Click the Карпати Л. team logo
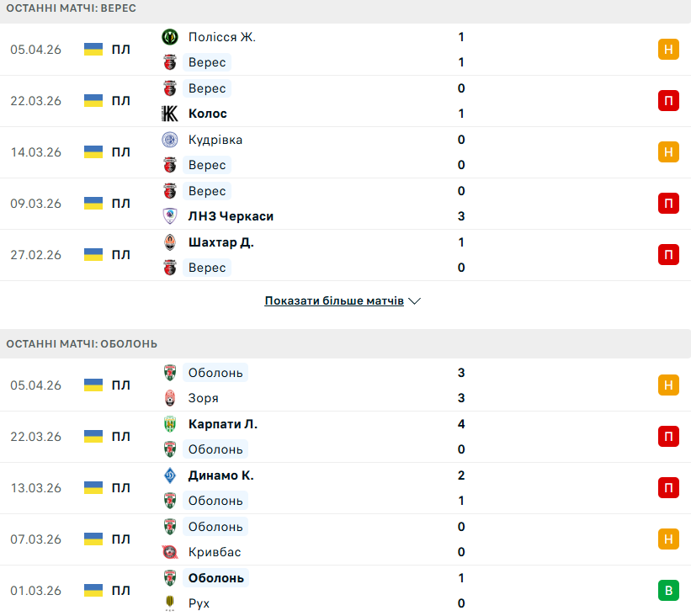This screenshot has width=691, height=616. pos(170,424)
